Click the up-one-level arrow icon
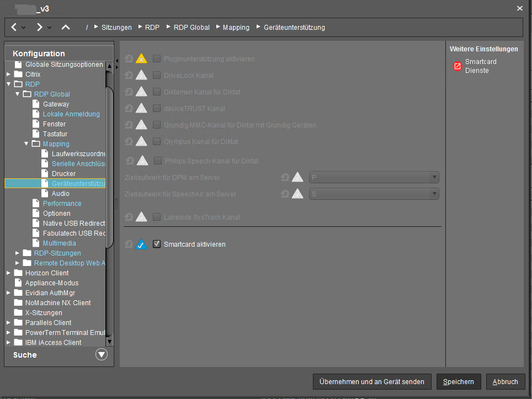This screenshot has width=532, height=399. point(66,27)
